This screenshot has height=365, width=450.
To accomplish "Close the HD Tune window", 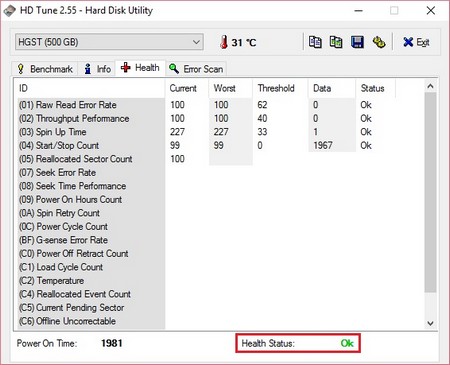I will [431, 11].
